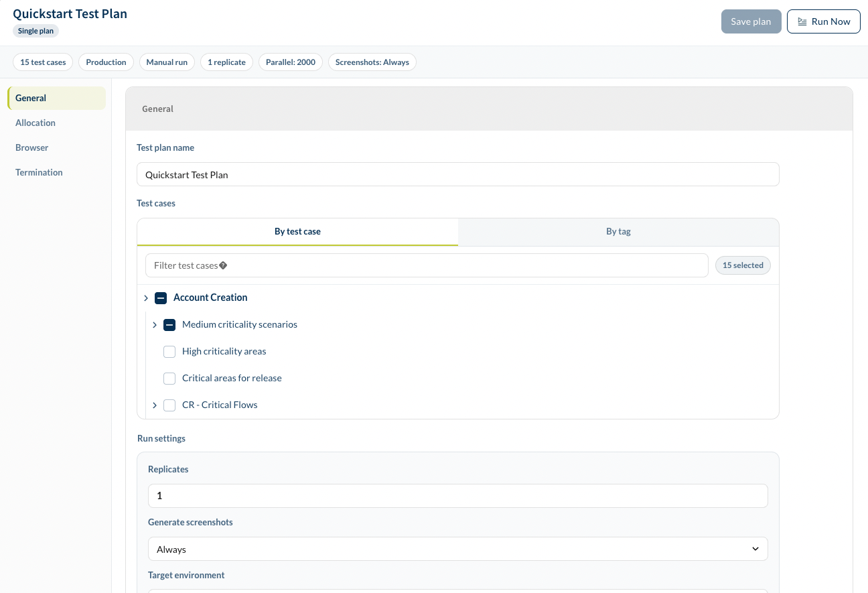Check the High criticality areas checkbox
Viewport: 868px width, 593px height.
point(169,351)
